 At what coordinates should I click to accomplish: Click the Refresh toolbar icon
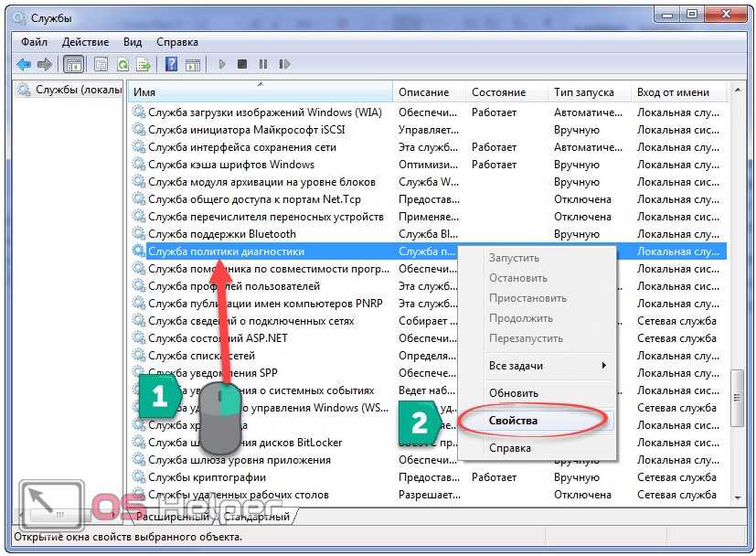122,64
